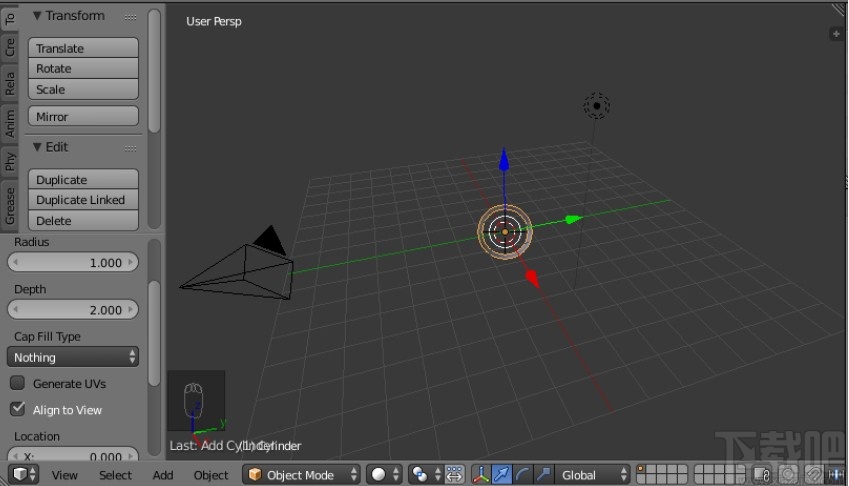Switch to the Grease tab
This screenshot has height=486, width=849.
coord(9,206)
